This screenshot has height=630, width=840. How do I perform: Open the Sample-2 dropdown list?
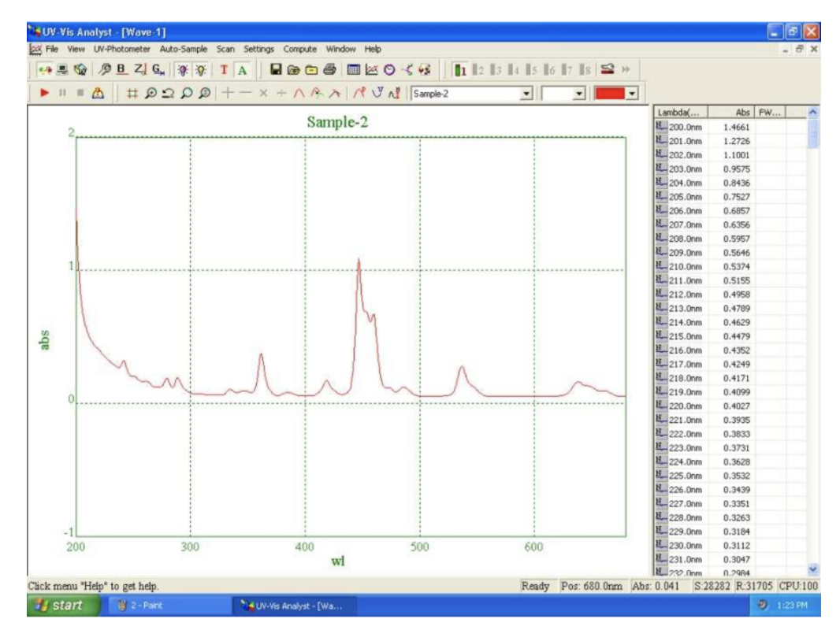[526, 94]
